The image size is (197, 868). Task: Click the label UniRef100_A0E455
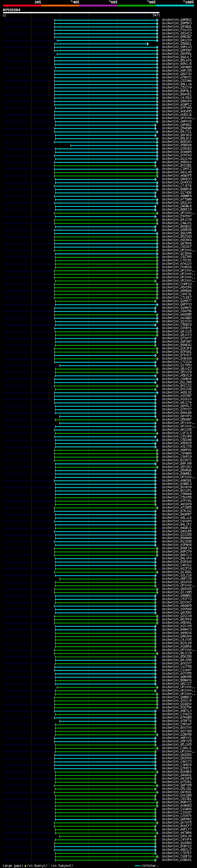coord(177,111)
